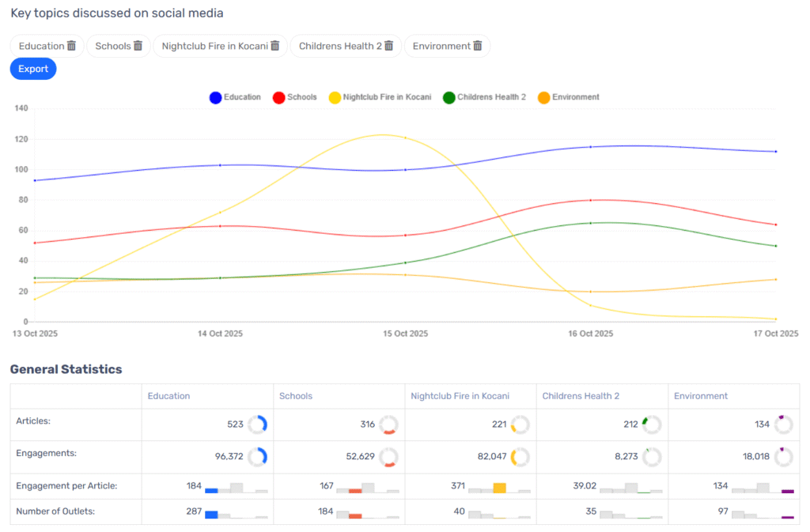Click Childrens Health 2 articles donut icon
The image size is (810, 532).
tap(652, 424)
